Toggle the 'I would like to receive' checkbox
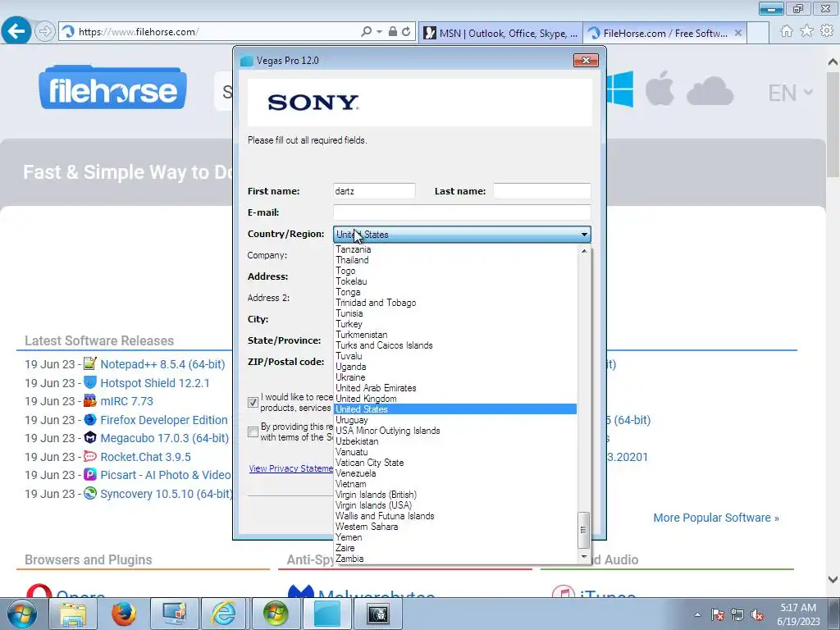The image size is (840, 630). (253, 402)
